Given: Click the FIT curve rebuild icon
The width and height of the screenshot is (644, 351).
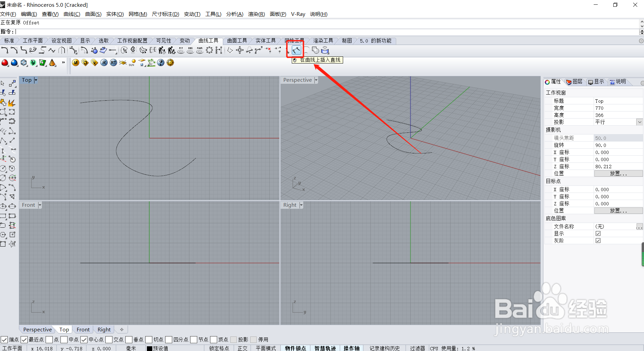Looking at the screenshot, I should pyautogui.click(x=181, y=50).
